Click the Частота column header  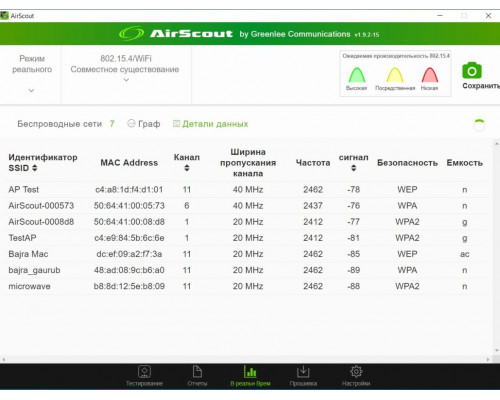tap(313, 163)
